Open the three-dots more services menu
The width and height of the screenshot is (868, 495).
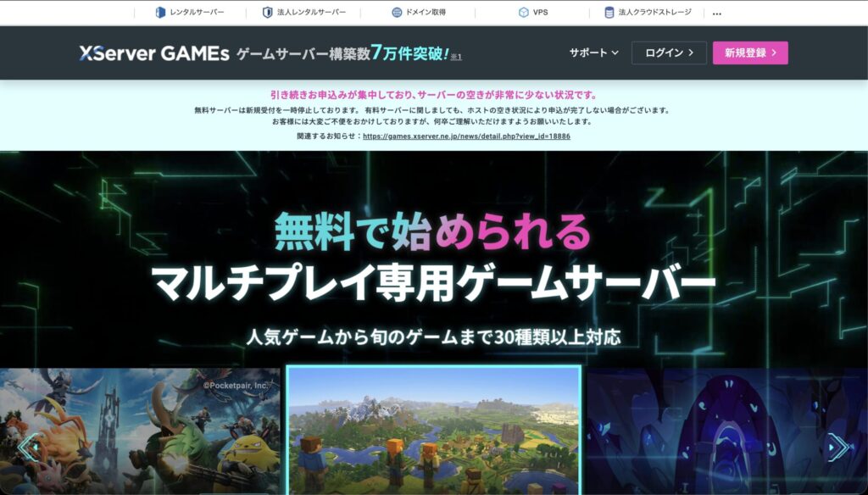[x=717, y=14]
